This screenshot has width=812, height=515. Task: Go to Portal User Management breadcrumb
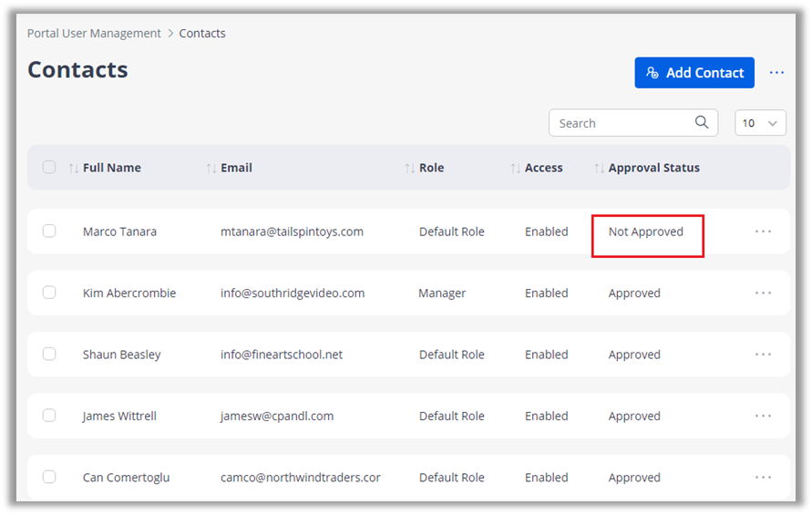[x=94, y=34]
